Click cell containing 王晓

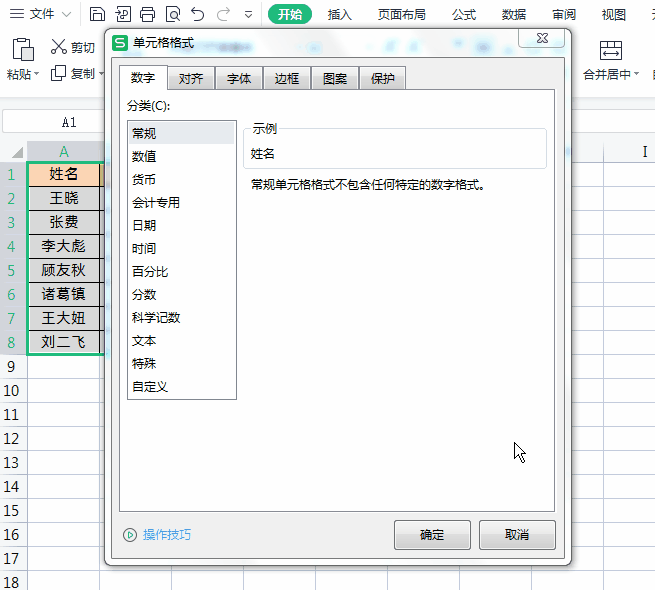[x=63, y=198]
